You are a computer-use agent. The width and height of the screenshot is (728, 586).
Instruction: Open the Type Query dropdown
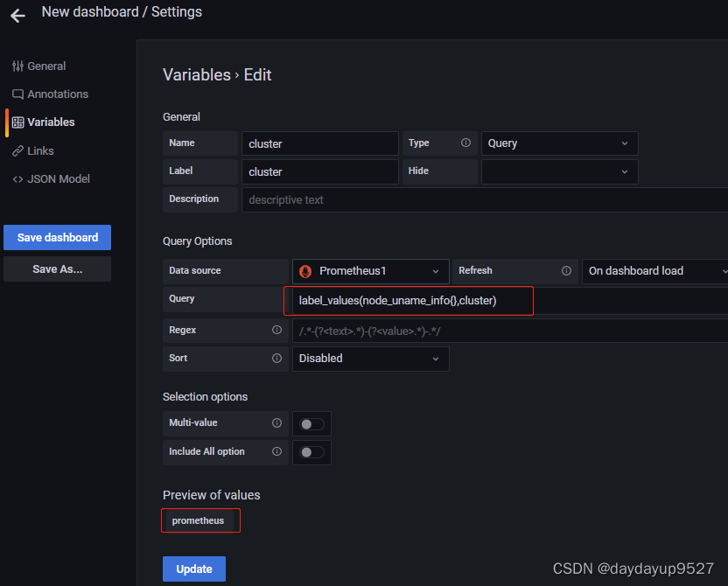(x=559, y=143)
